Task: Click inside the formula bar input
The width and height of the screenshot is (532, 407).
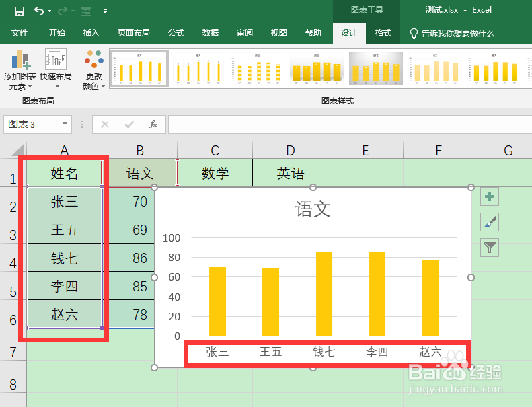Action: (x=350, y=124)
